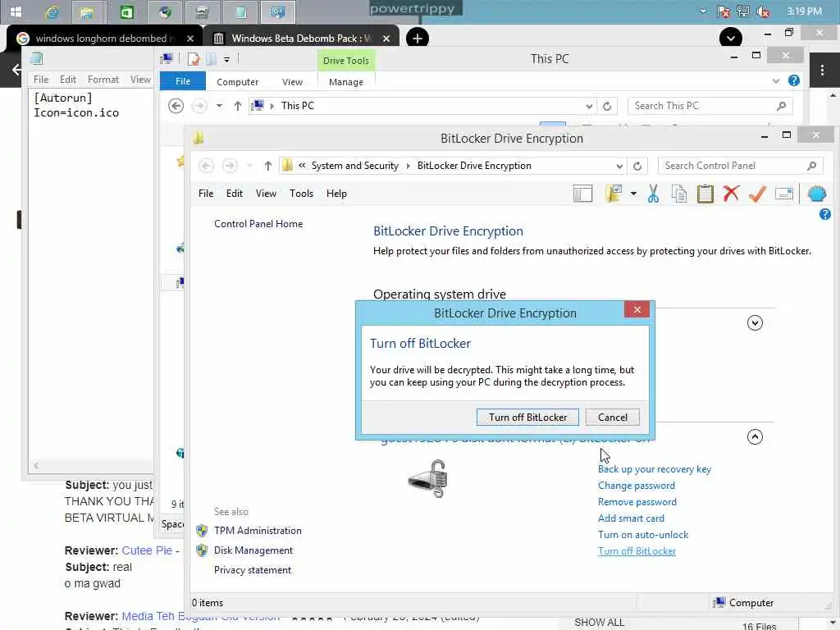Open new browser tab with plus button

tap(418, 38)
